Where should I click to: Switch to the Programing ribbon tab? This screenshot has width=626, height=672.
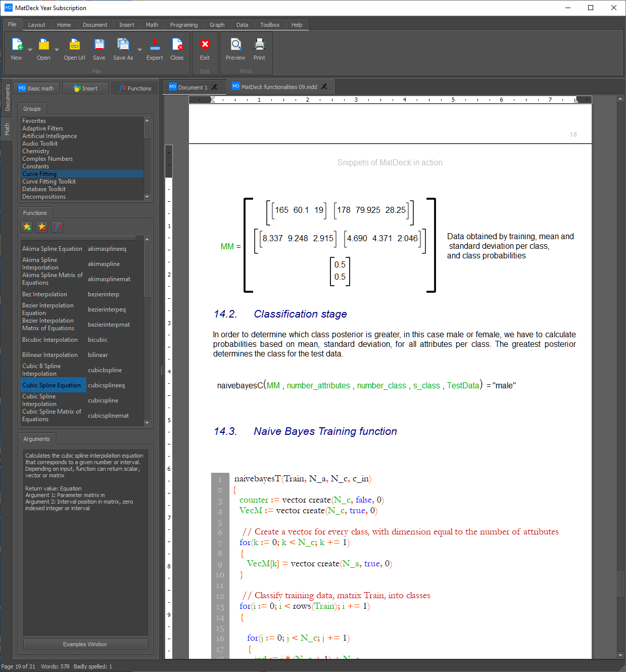183,25
